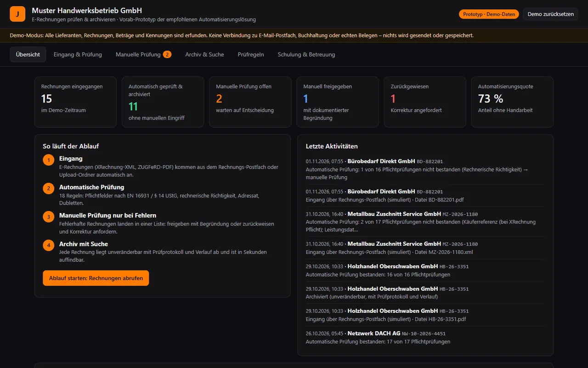Select the Manuelle Prüfung offen card
Viewport: 588px width, 368px height.
tap(250, 102)
